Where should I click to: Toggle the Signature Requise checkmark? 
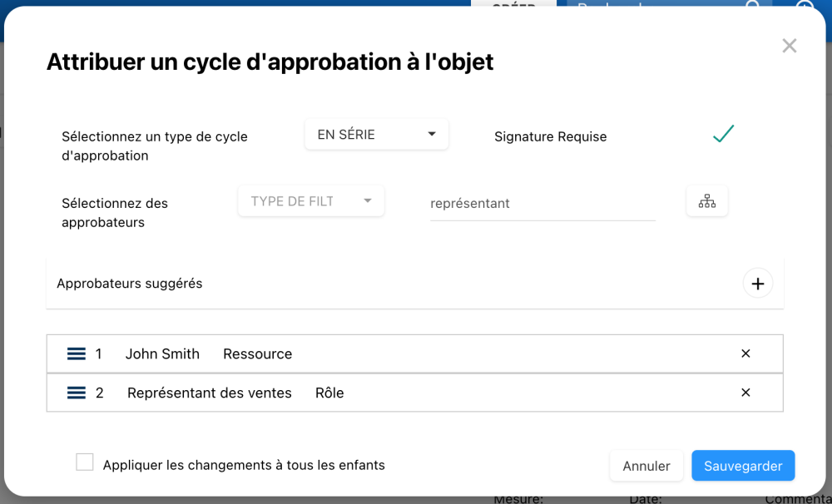[x=723, y=134]
